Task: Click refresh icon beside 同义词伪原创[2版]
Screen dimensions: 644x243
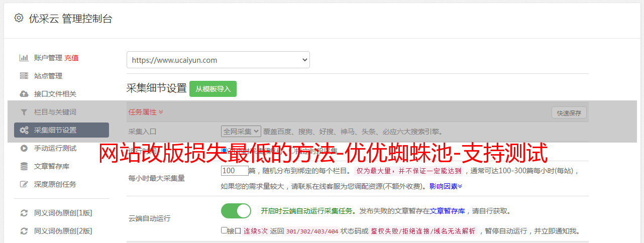Action: 24,231
